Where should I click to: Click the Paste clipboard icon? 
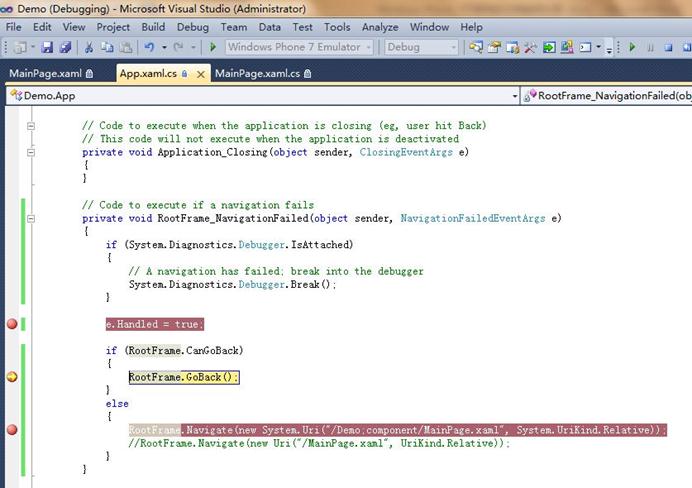tap(124, 47)
